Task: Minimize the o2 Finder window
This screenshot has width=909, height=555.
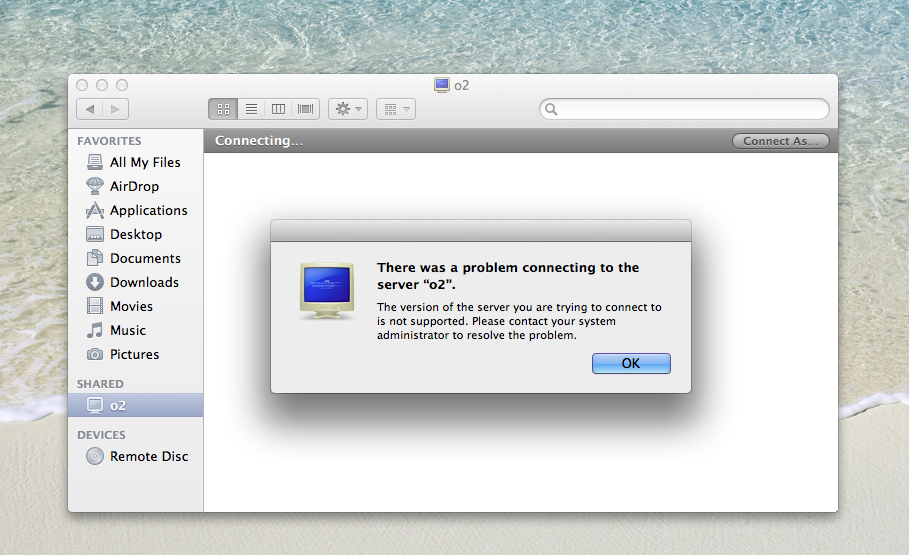Action: (x=102, y=85)
